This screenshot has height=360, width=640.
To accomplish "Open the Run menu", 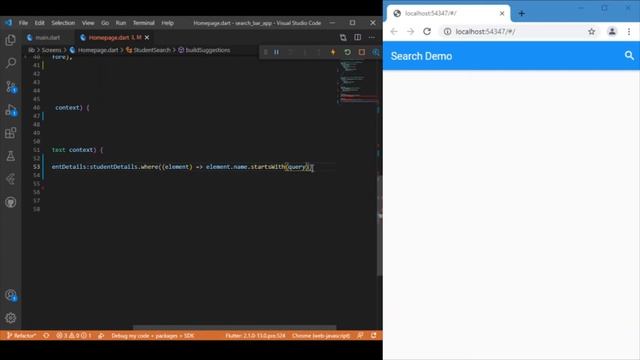I will (121, 23).
